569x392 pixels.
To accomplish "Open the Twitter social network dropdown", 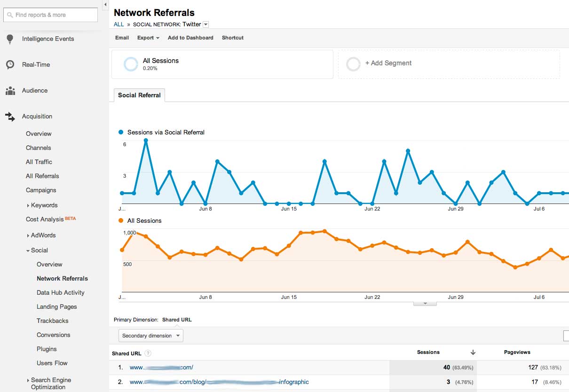I will coord(205,24).
